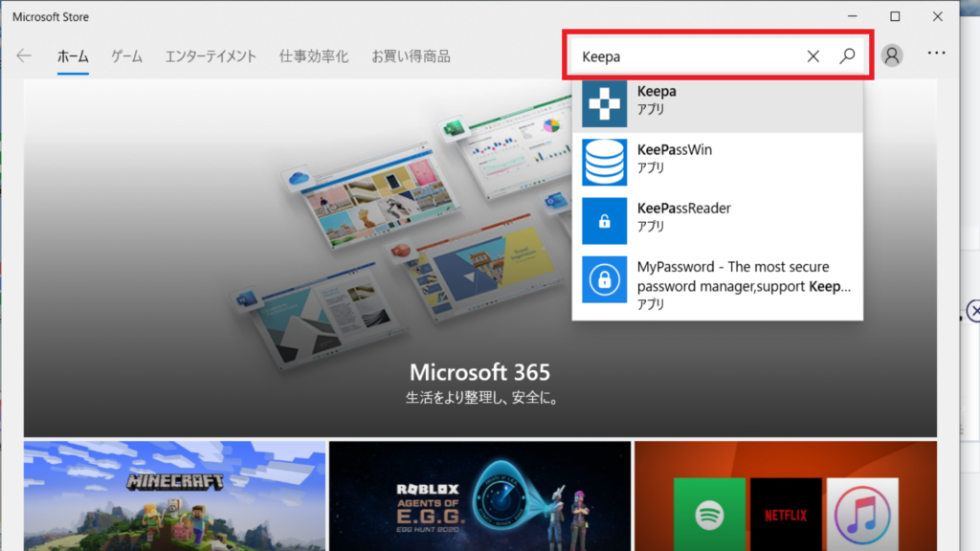Viewport: 980px width, 551px height.
Task: Go back with the arrow button
Action: point(24,56)
